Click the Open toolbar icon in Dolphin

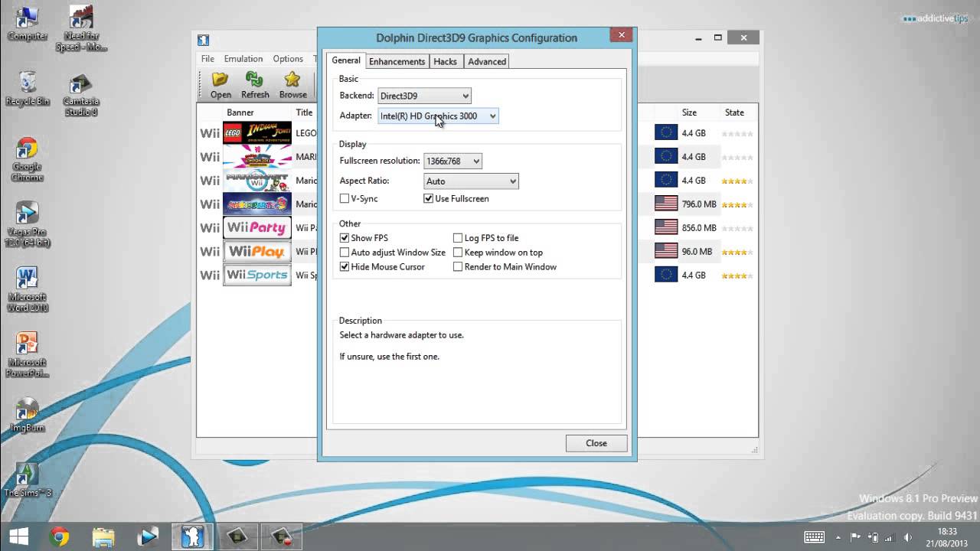point(220,85)
